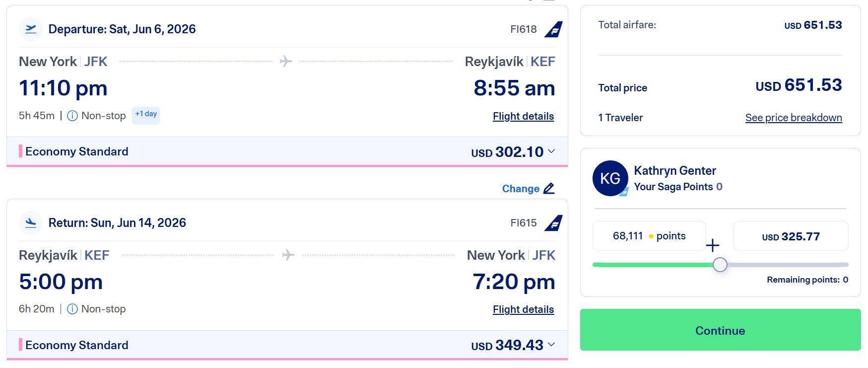The width and height of the screenshot is (868, 368).
Task: Click the 68,111 points input box
Action: [x=649, y=236]
